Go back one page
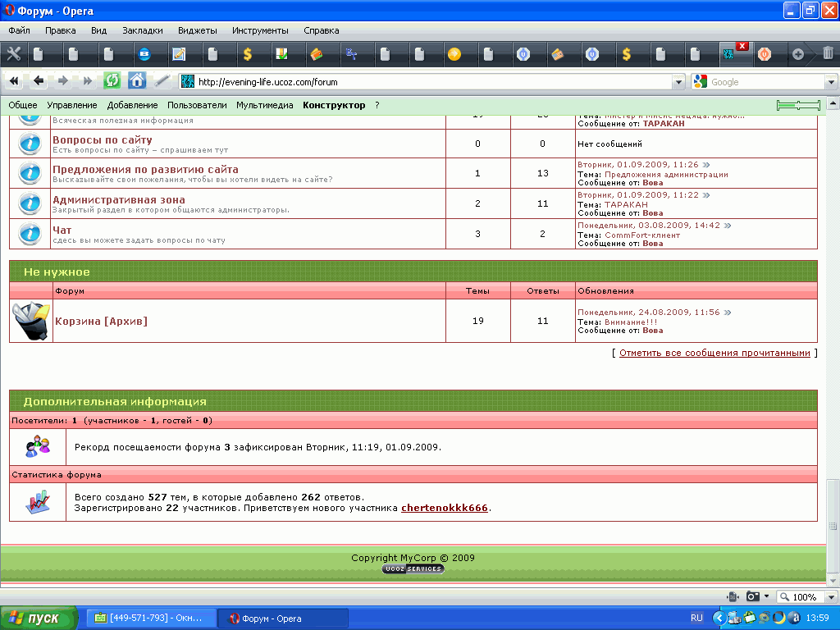The height and width of the screenshot is (630, 840). pos(39,81)
